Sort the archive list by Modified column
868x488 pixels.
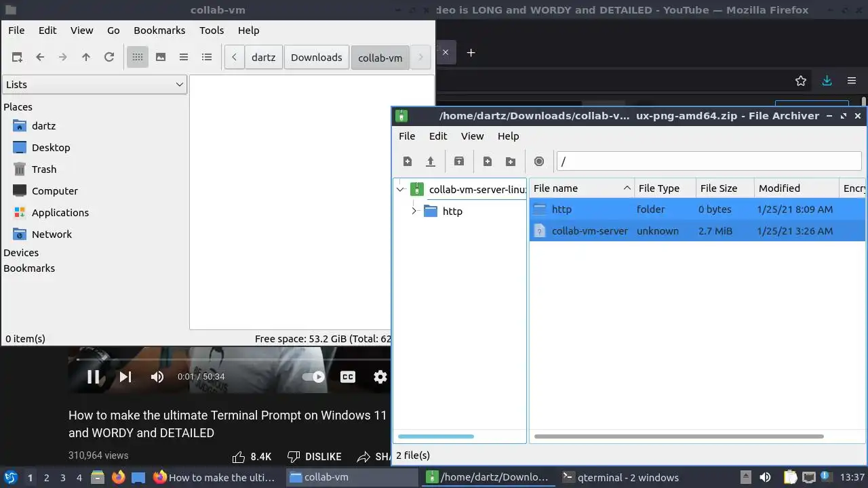pos(796,188)
